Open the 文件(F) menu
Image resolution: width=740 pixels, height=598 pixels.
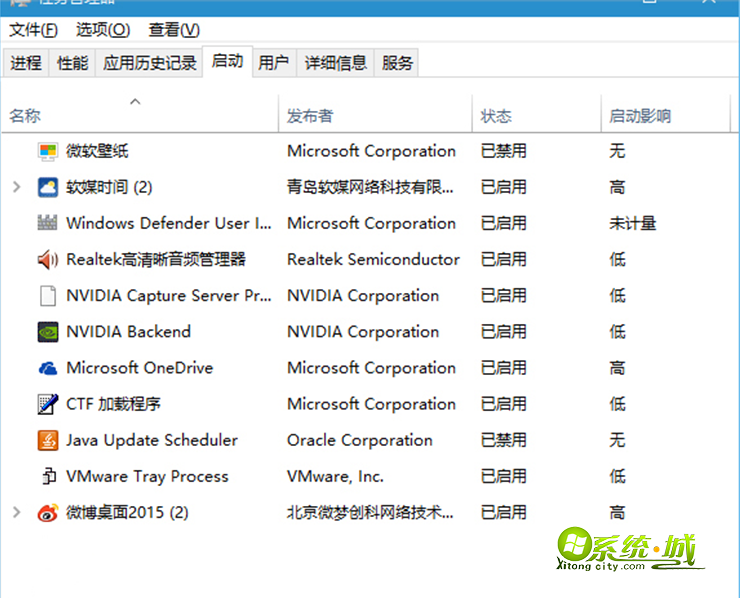click(34, 30)
